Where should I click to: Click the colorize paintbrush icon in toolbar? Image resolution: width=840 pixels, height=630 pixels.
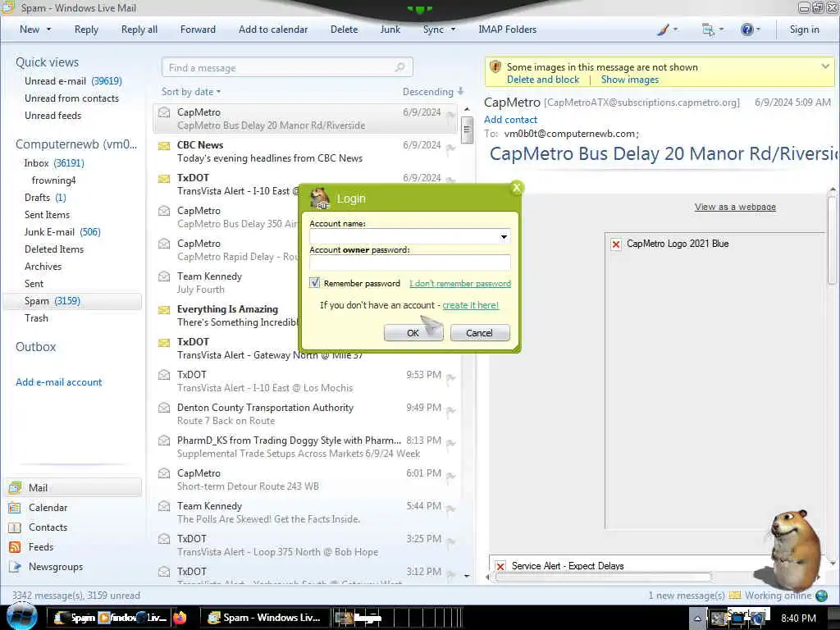(663, 30)
